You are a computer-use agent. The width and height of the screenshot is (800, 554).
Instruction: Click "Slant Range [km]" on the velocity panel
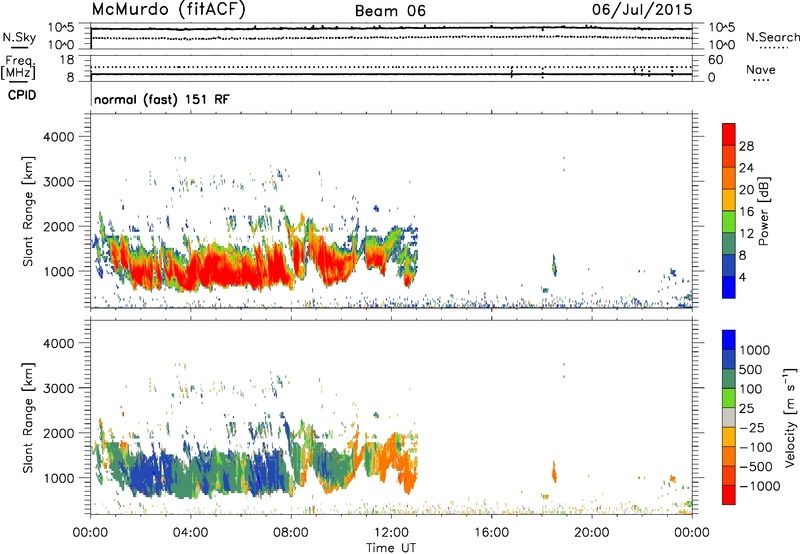pos(28,418)
